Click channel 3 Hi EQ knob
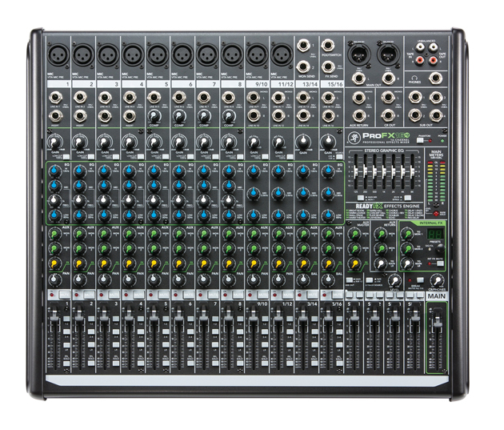 click(105, 171)
